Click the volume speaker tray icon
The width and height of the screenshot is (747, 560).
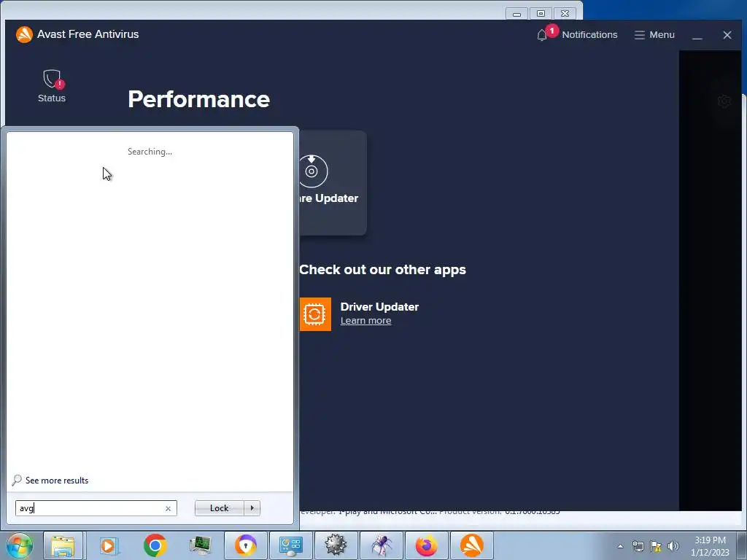tap(673, 546)
